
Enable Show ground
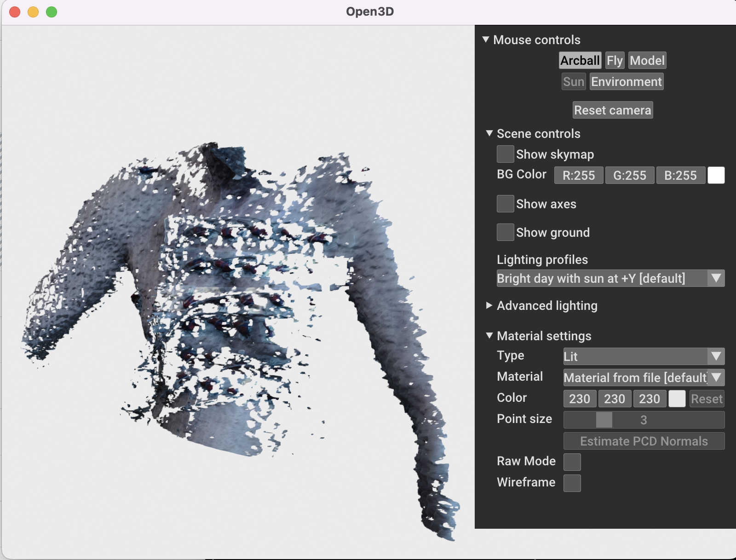(x=505, y=232)
